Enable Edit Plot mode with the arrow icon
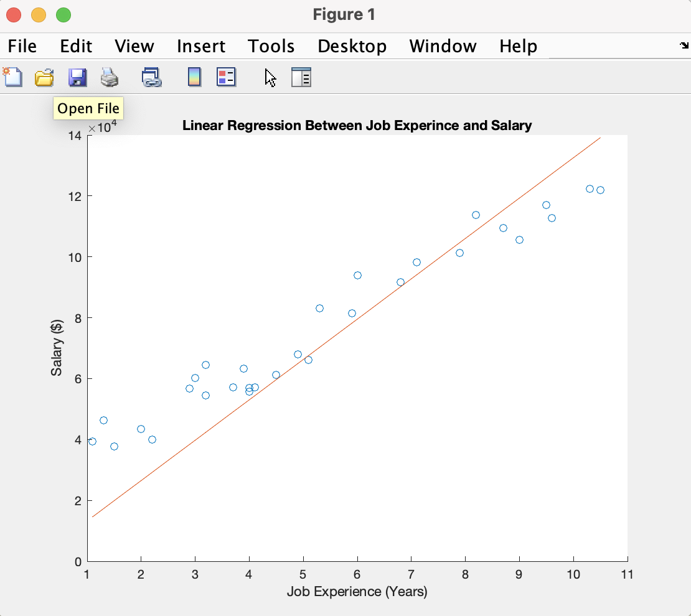Image resolution: width=691 pixels, height=616 pixels. point(270,77)
